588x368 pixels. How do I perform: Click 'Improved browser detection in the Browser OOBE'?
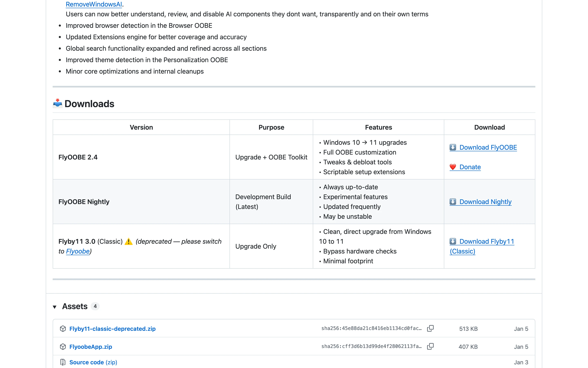point(139,26)
